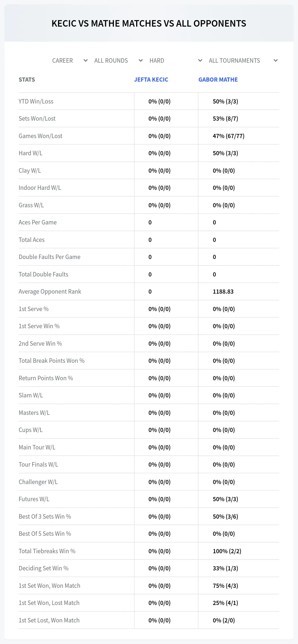Click Mathe's Average Opponent Rank value 1188.83

tap(223, 292)
